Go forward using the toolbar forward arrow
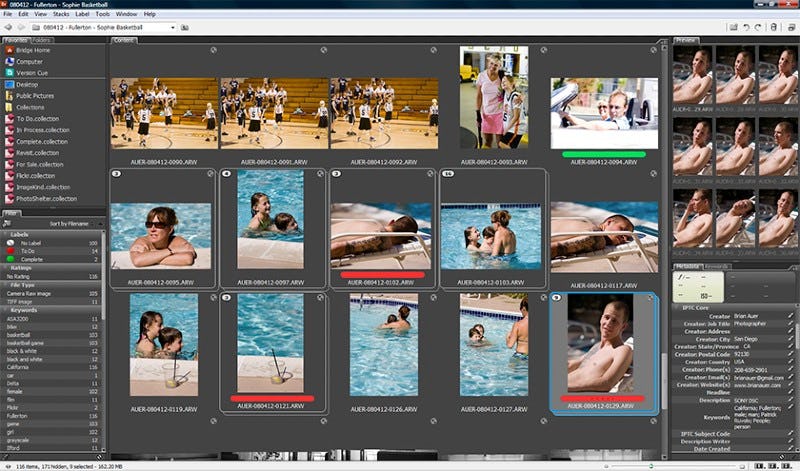This screenshot has height=471, width=800. (20, 27)
